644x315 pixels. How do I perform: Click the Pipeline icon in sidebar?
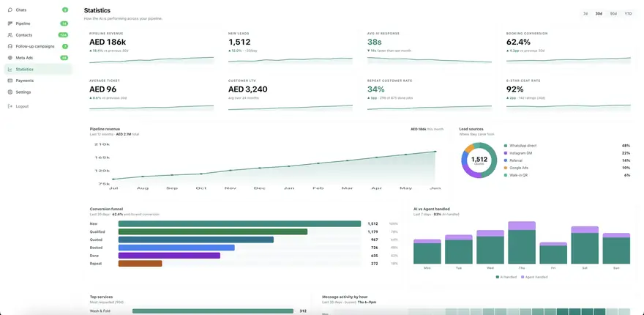(10, 24)
